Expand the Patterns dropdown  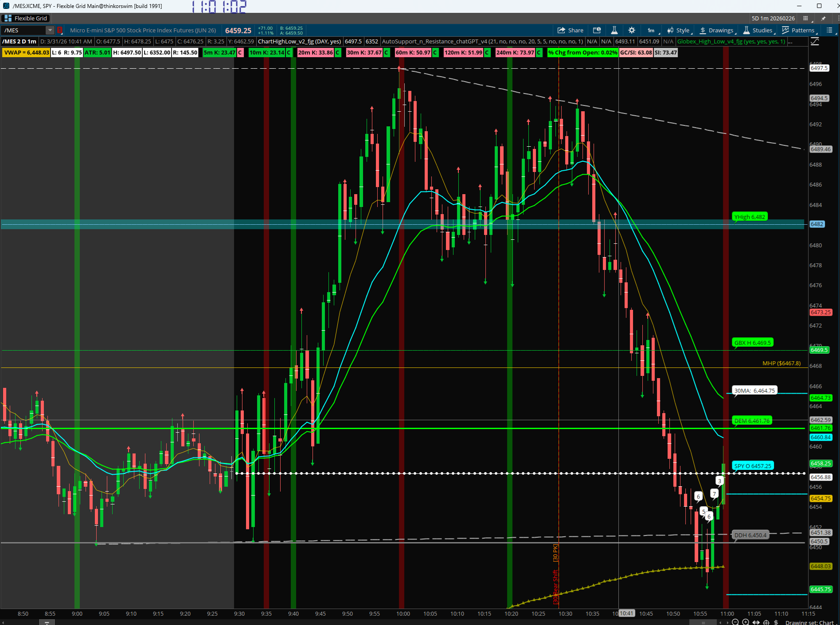[x=798, y=30]
